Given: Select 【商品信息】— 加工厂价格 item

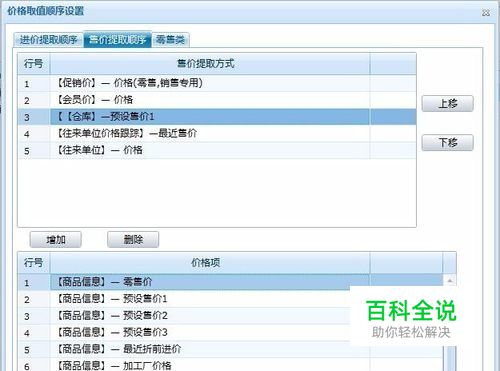Looking at the screenshot, I should [230, 365].
